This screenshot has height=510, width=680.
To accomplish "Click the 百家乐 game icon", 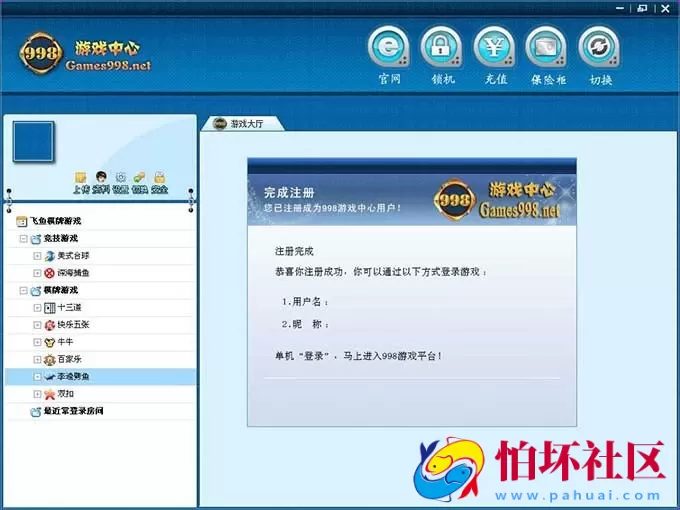I will tap(50, 360).
